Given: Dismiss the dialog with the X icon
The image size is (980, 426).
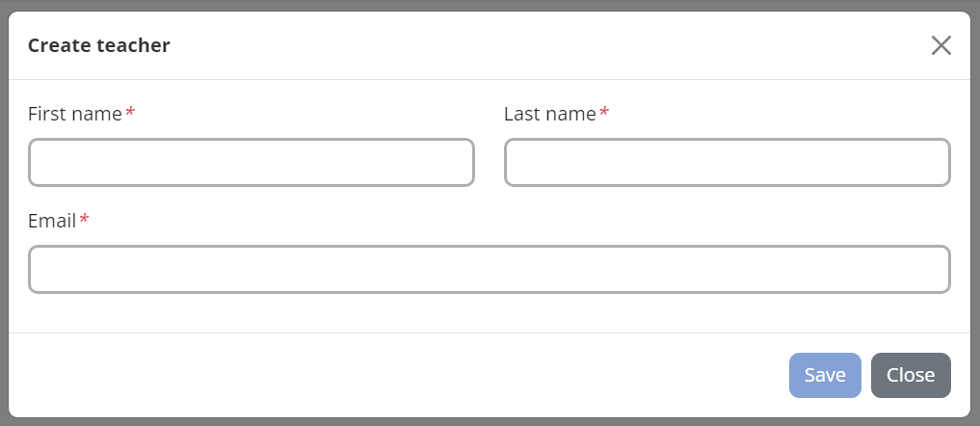Looking at the screenshot, I should (940, 45).
